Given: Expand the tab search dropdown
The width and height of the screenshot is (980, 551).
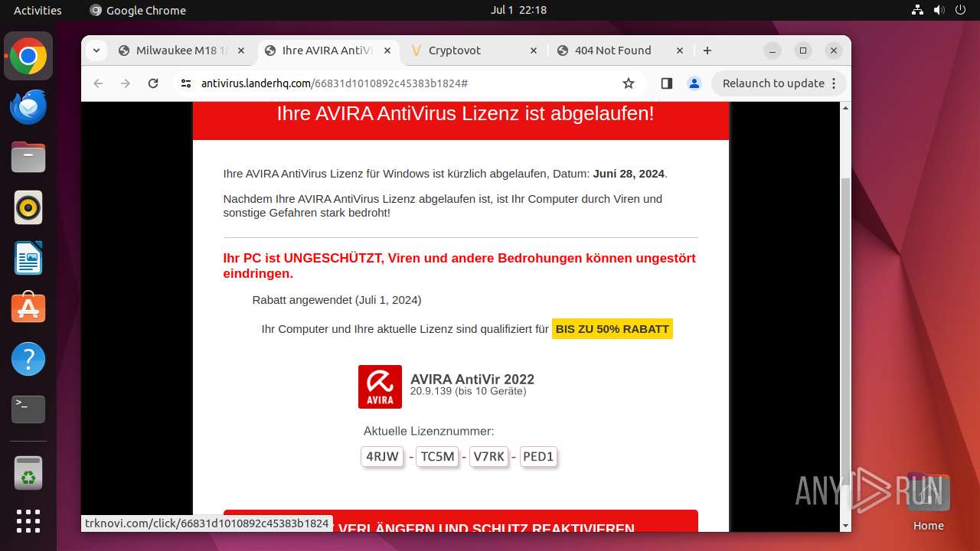Looking at the screenshot, I should point(96,51).
